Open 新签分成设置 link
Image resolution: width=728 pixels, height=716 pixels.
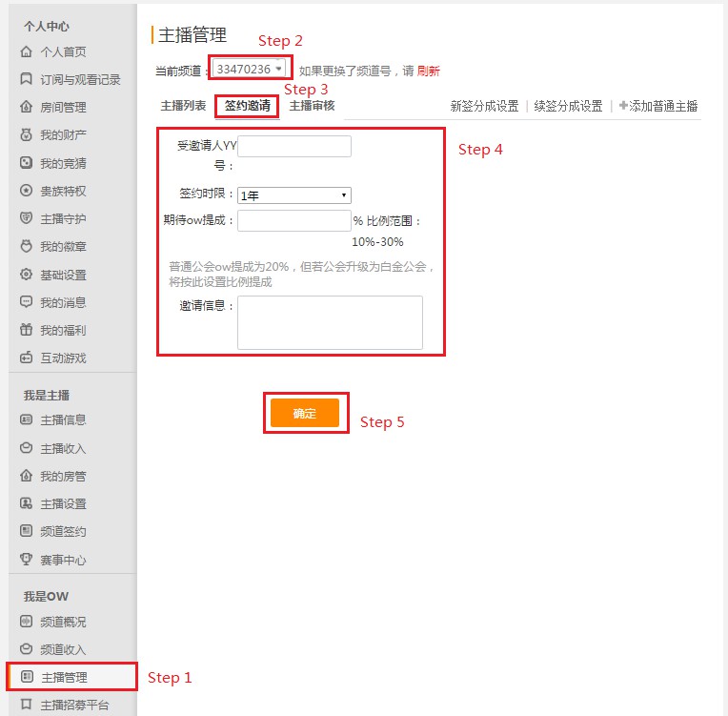tap(484, 106)
